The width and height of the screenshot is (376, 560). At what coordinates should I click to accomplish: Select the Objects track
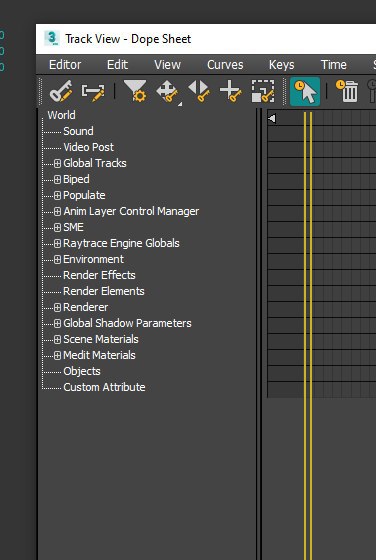click(x=82, y=371)
